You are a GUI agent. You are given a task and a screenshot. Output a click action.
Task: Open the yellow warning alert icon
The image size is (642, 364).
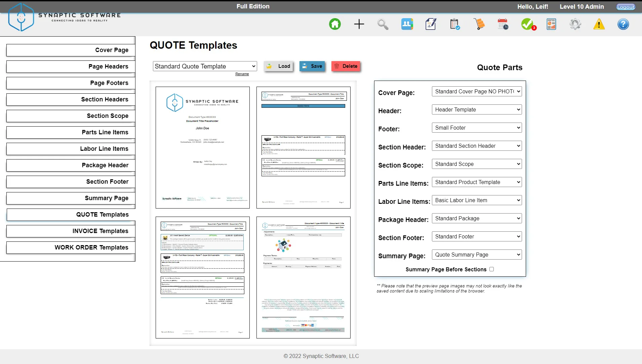(599, 24)
